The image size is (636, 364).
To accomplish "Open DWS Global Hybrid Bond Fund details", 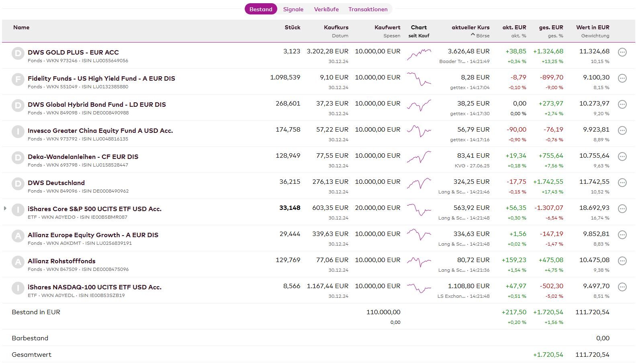I will click(96, 104).
